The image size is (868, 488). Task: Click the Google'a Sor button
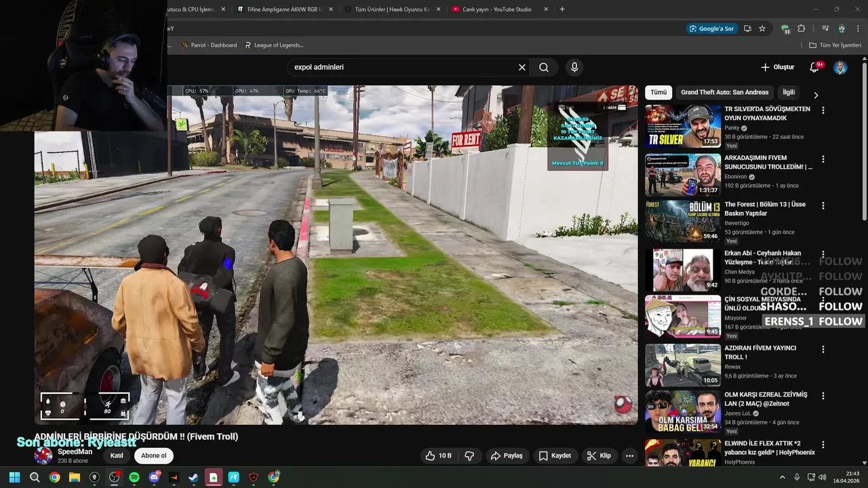pos(711,28)
